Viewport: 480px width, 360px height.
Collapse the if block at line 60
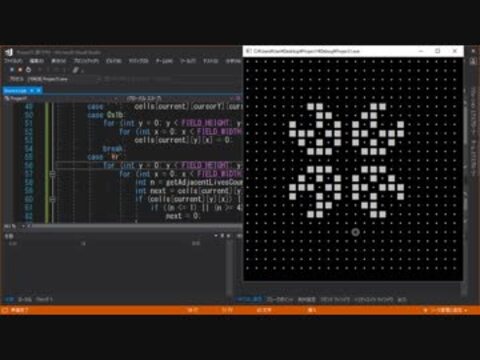52,199
